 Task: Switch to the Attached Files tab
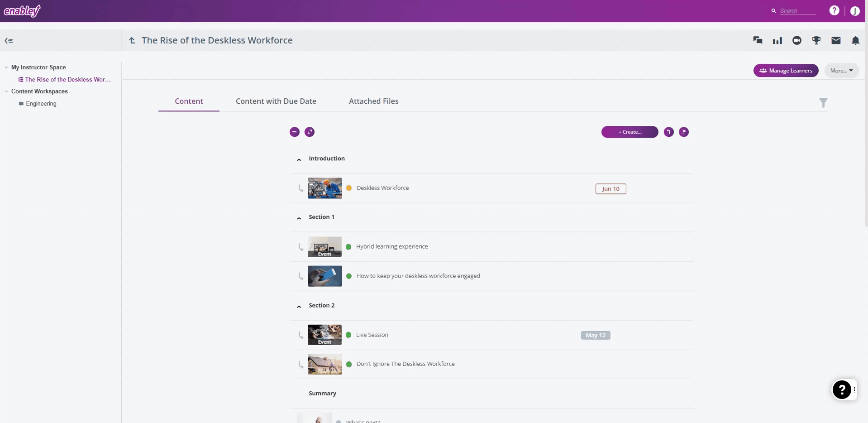click(373, 101)
